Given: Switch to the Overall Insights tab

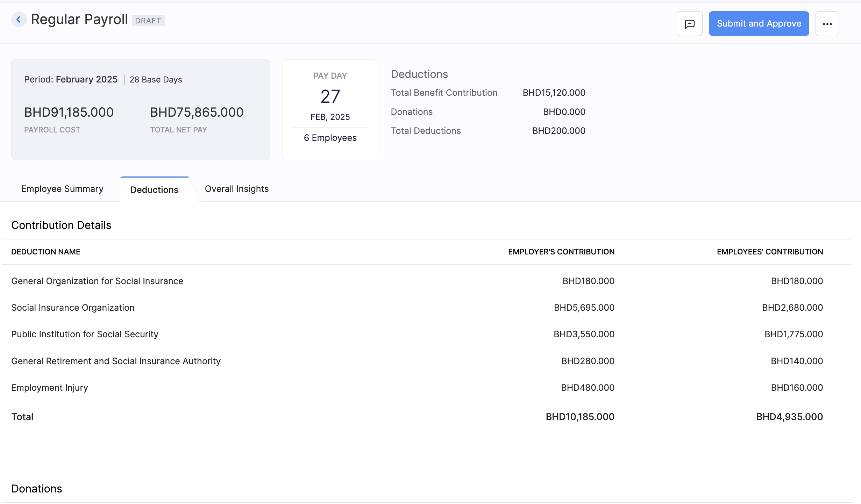Looking at the screenshot, I should click(x=236, y=189).
